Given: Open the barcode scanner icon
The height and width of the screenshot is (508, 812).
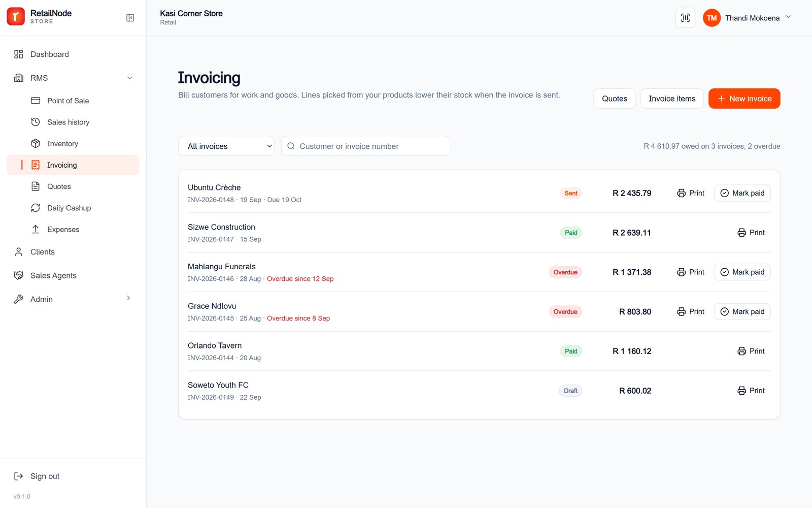Looking at the screenshot, I should point(685,18).
